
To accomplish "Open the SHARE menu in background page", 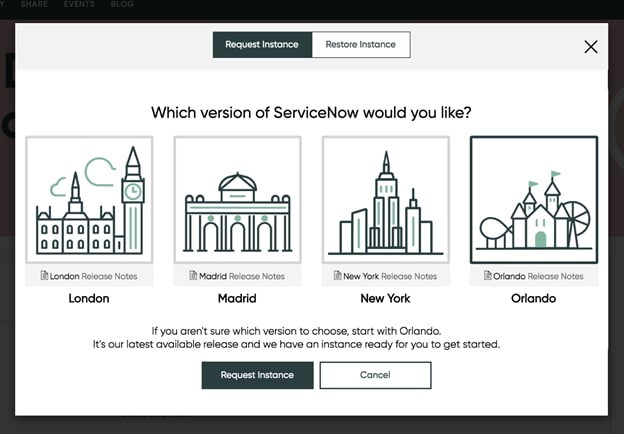I will (34, 4).
